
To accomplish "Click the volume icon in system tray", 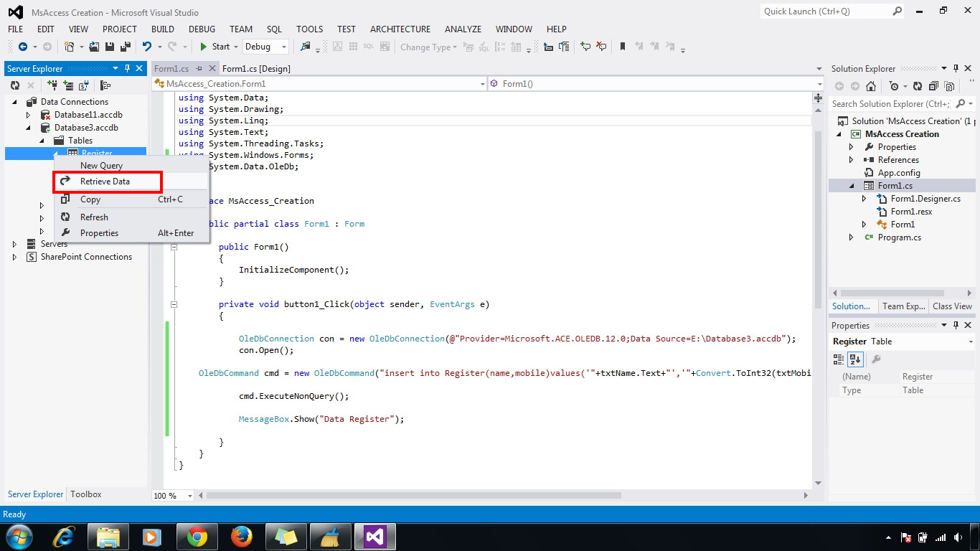I will coord(958,537).
